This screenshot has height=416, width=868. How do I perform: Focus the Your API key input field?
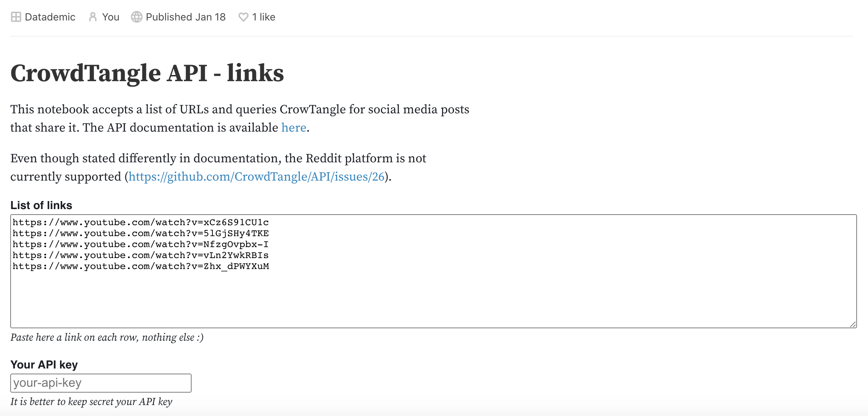pos(101,383)
